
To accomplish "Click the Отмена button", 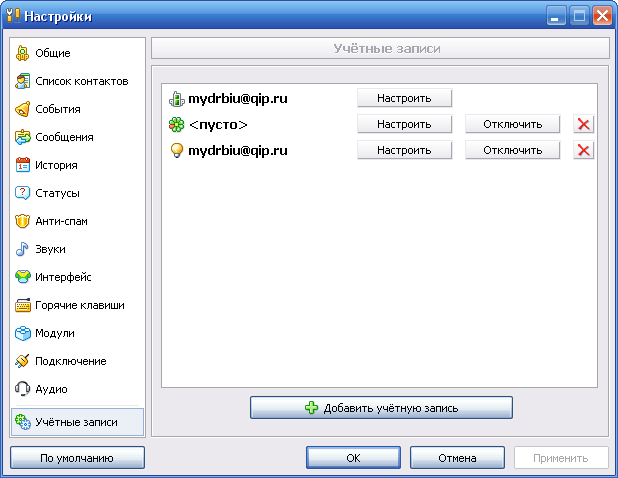I will point(457,458).
